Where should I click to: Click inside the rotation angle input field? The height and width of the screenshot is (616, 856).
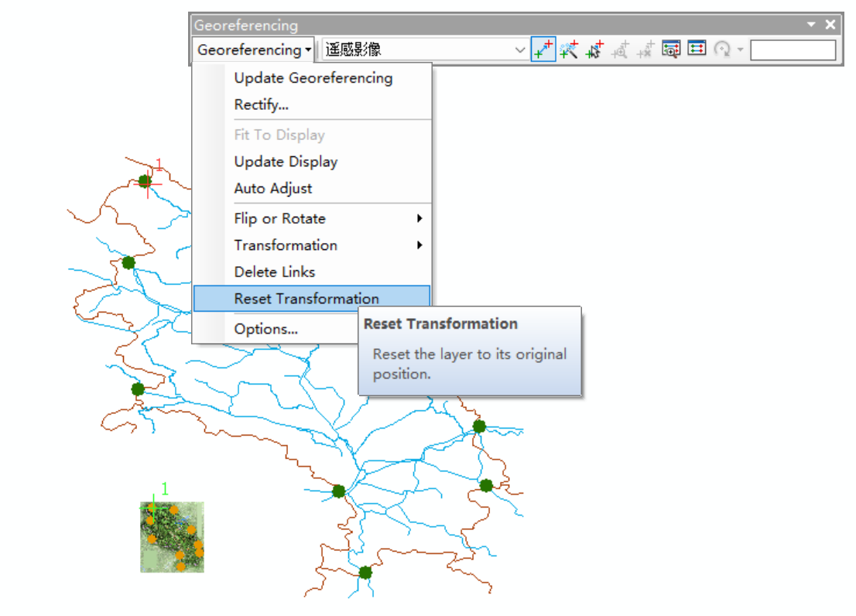tap(792, 49)
